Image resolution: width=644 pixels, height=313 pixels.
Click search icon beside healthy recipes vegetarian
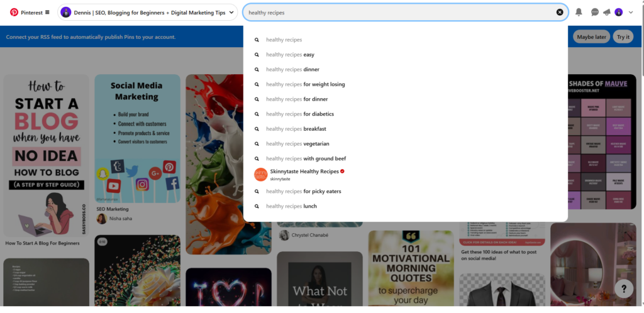point(257,143)
